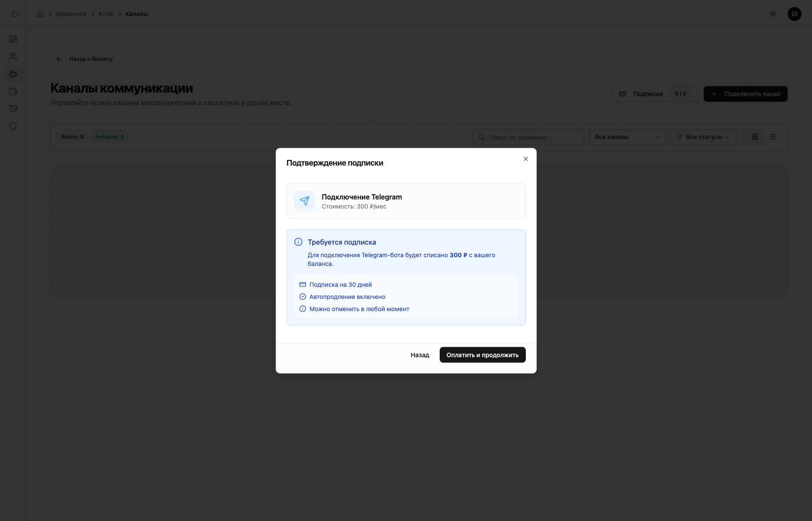Toggle the light/dark theme sun icon

click(x=772, y=14)
